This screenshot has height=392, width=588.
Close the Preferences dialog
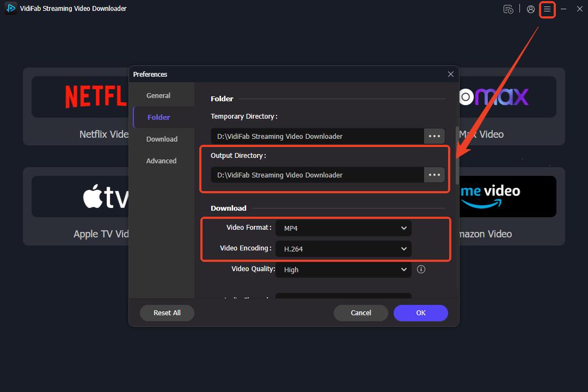(451, 74)
